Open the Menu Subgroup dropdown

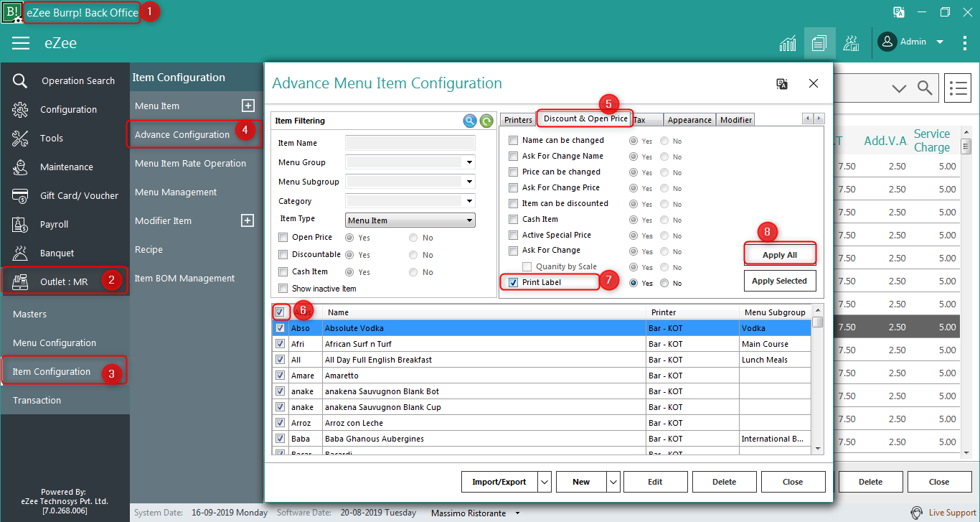(x=469, y=182)
